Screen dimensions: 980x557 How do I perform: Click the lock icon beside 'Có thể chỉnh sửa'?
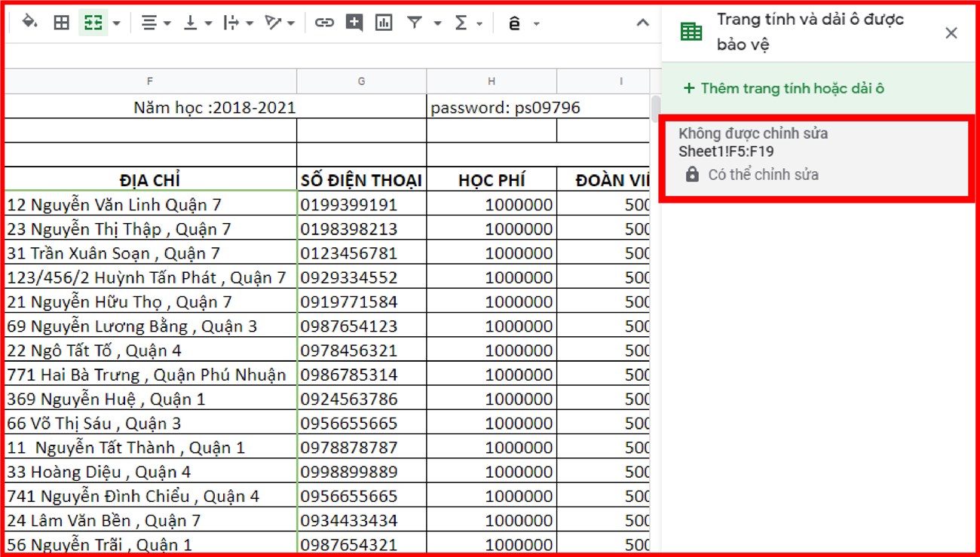692,175
